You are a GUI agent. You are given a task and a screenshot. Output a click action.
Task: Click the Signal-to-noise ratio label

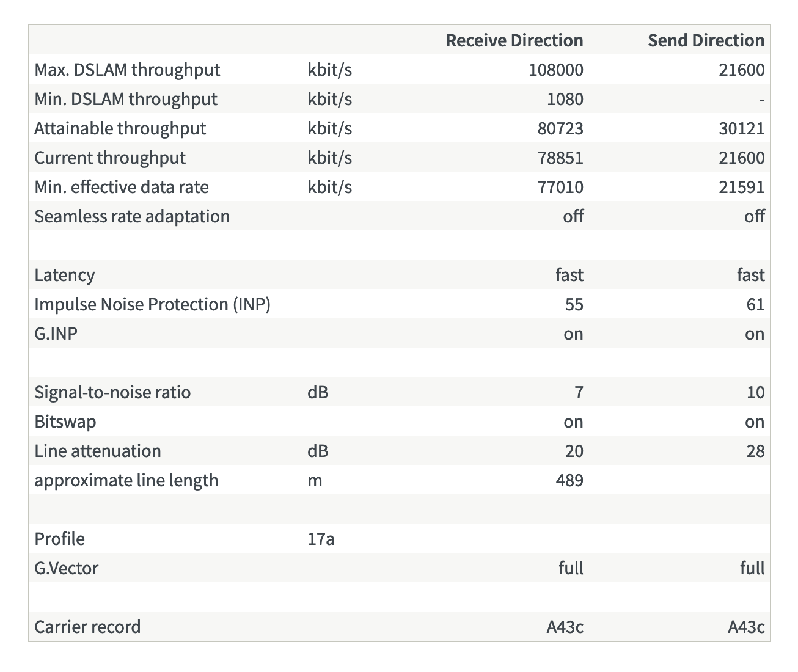click(x=112, y=392)
